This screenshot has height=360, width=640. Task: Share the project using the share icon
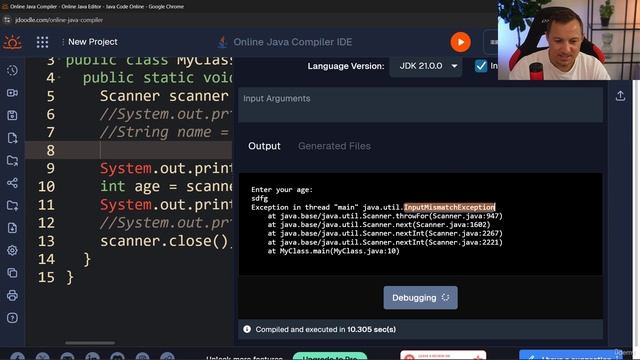(12, 183)
